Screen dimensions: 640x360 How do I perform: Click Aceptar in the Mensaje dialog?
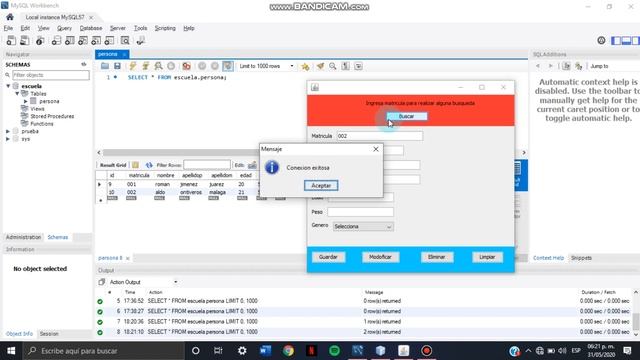point(321,185)
